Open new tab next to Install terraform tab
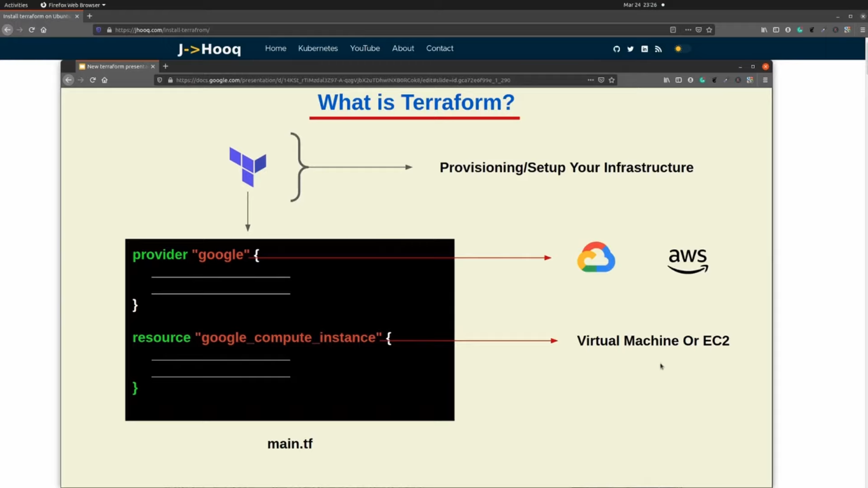Viewport: 868px width, 488px height. [90, 16]
